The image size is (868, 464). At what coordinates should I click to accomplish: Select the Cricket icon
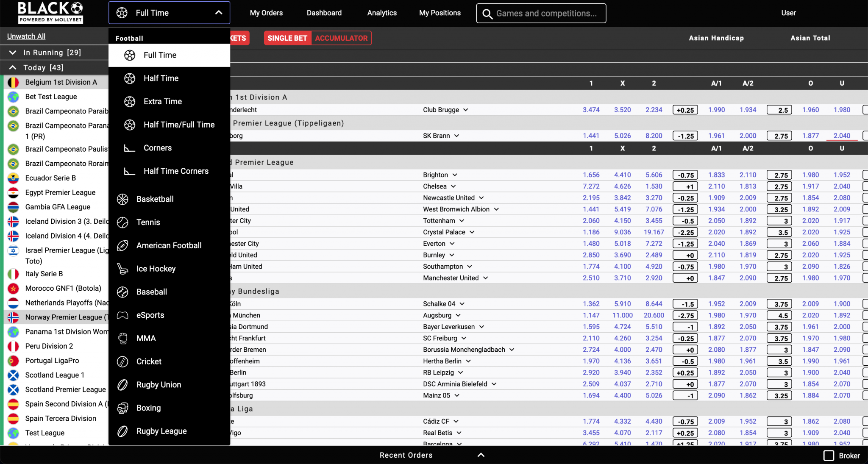122,361
